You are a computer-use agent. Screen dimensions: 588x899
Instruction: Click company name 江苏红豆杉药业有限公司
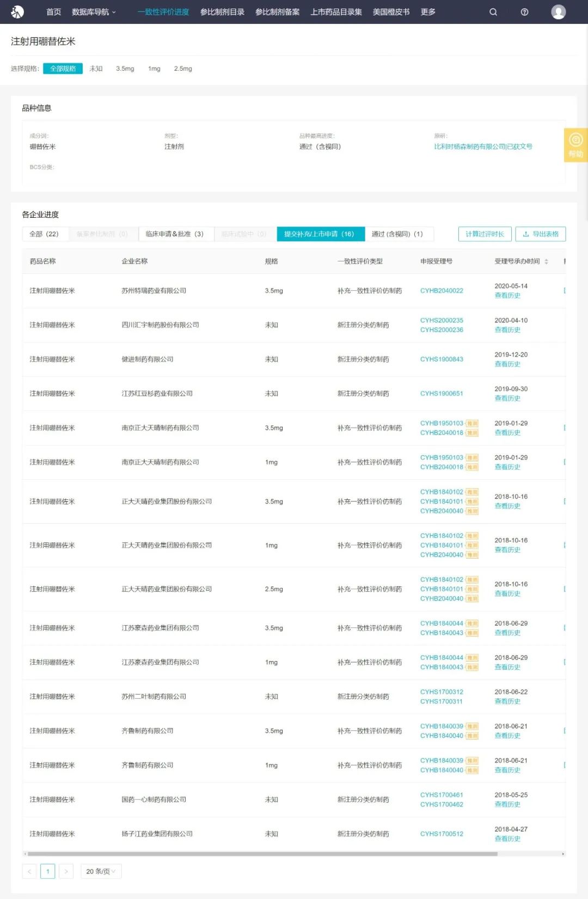click(x=157, y=394)
